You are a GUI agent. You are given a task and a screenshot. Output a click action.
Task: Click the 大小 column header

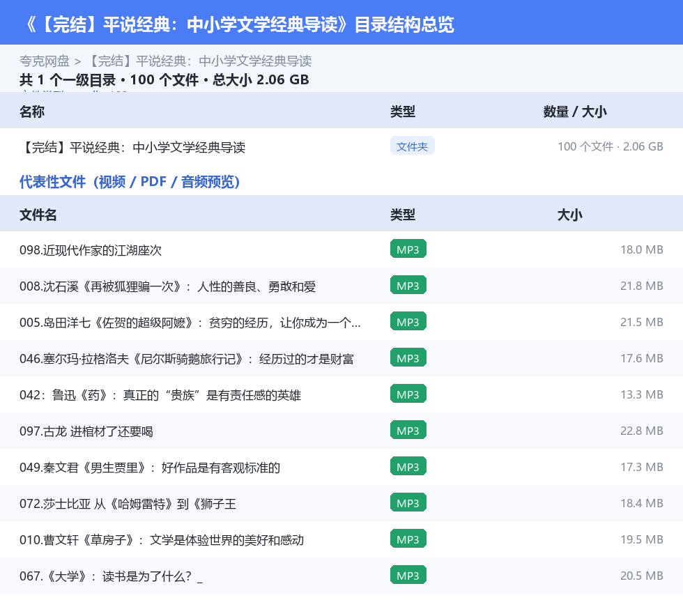570,215
